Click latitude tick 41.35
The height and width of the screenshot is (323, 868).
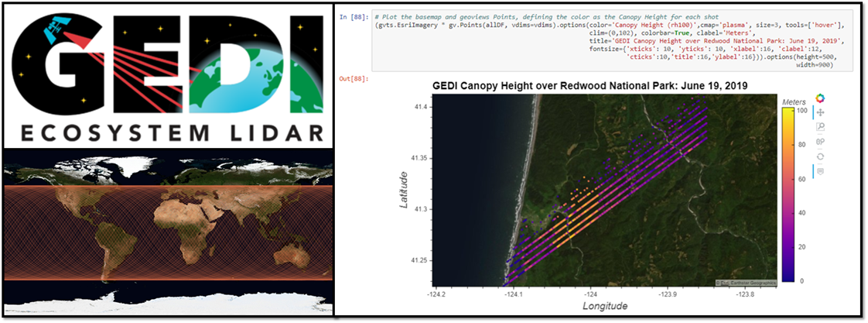click(421, 158)
